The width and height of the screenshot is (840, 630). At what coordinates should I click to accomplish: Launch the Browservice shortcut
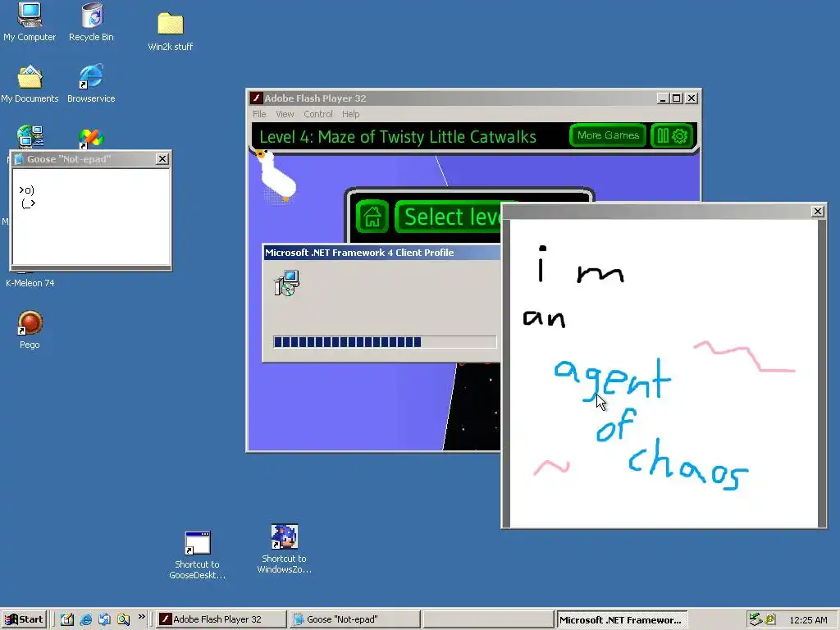pos(91,84)
